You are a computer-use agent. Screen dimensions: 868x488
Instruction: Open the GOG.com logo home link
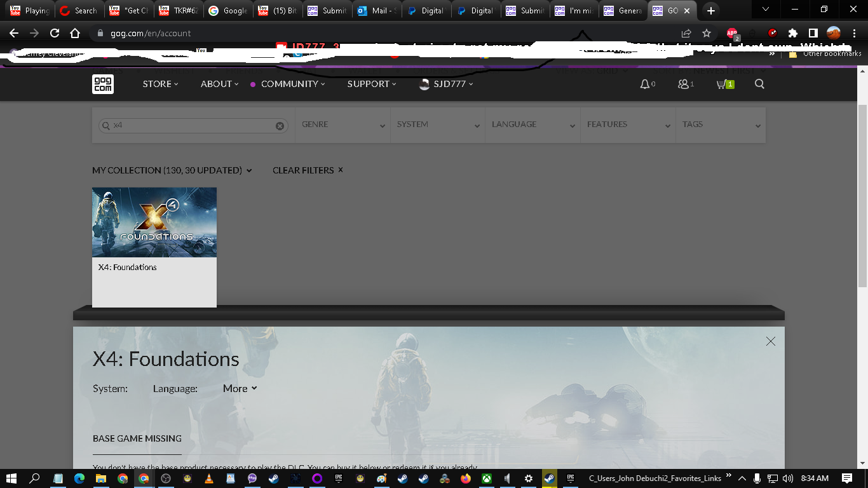click(103, 84)
